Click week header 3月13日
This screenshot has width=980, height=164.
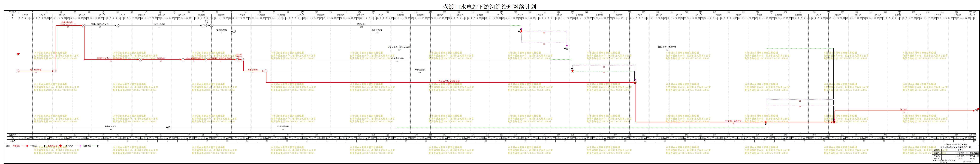point(579,15)
